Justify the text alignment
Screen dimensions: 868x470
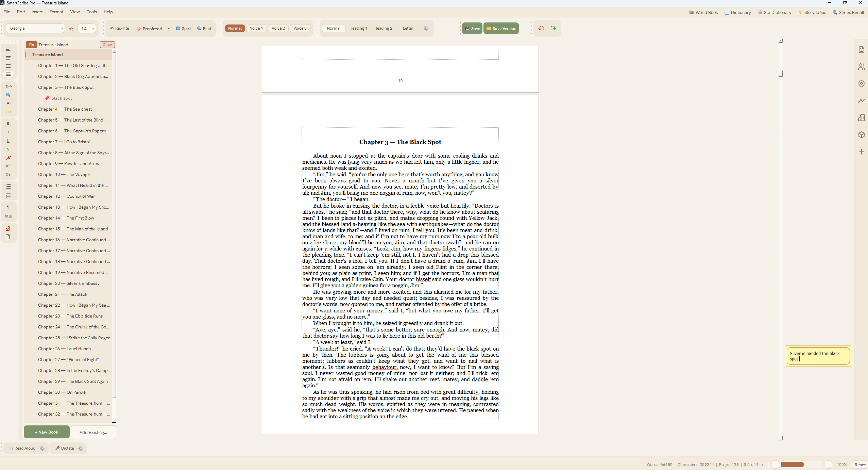click(x=8, y=74)
